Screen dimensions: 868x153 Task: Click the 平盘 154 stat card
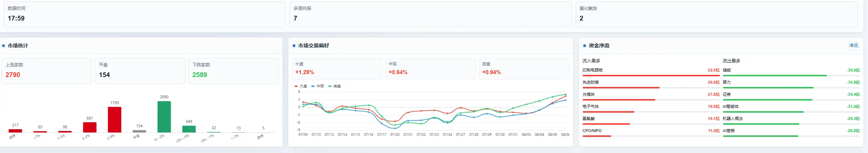point(140,71)
